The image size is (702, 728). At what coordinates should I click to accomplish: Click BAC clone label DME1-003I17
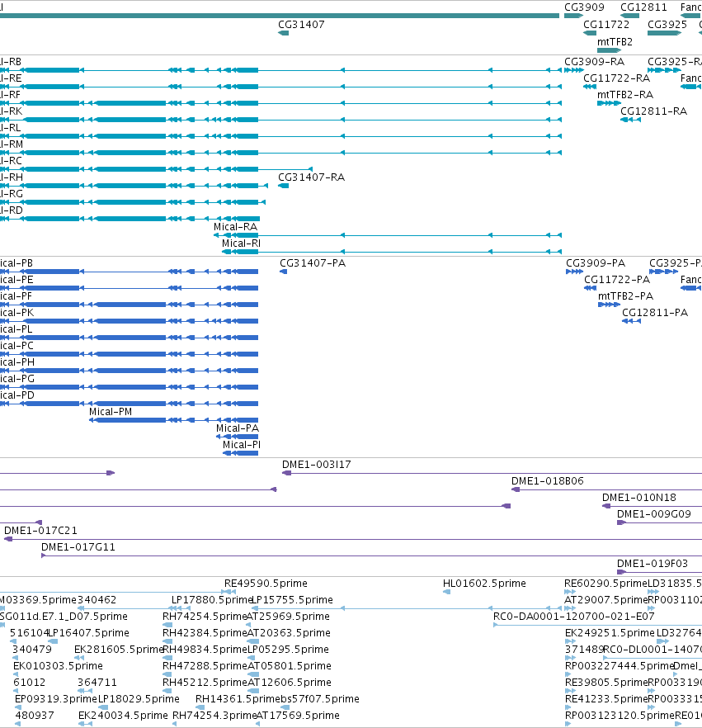pos(317,464)
